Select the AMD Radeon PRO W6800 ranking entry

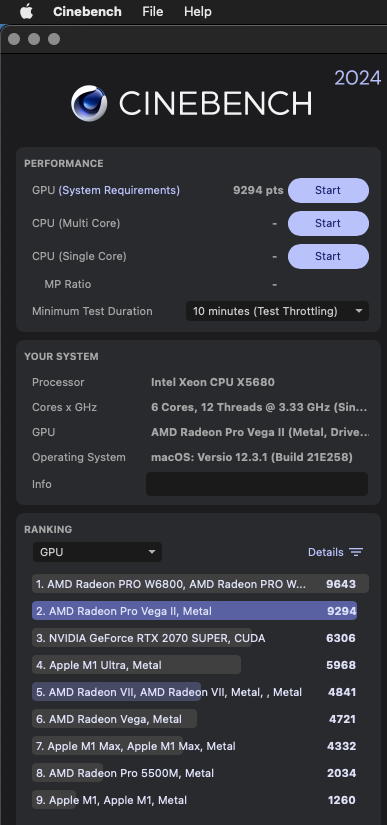[200, 583]
